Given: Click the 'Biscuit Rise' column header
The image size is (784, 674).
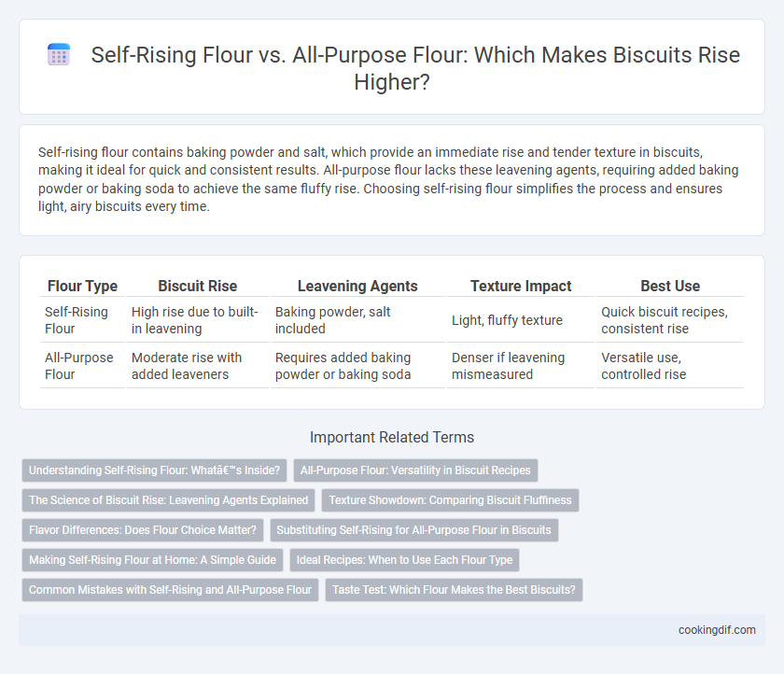Looking at the screenshot, I should click(x=198, y=286).
